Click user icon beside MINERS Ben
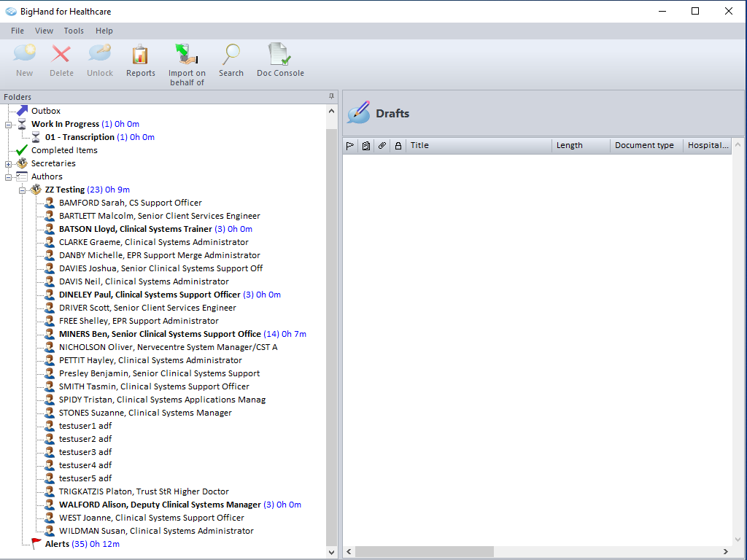This screenshot has width=747, height=560. tap(50, 334)
